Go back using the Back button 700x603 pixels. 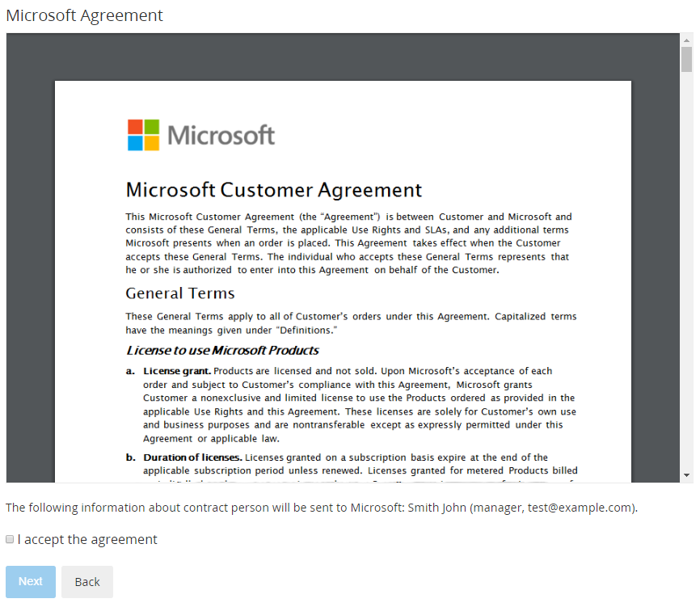pos(87,582)
